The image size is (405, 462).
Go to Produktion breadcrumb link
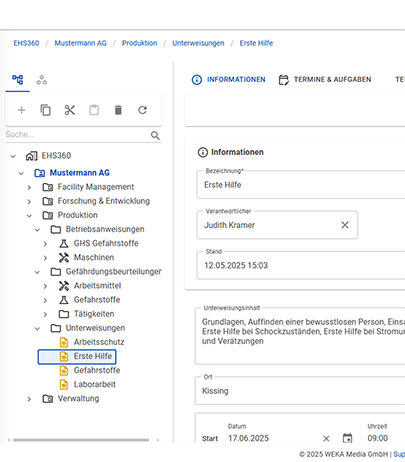coord(139,43)
